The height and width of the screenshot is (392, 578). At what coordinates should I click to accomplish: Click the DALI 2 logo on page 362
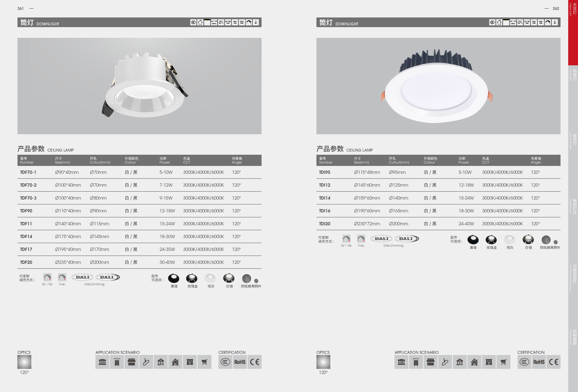407,239
